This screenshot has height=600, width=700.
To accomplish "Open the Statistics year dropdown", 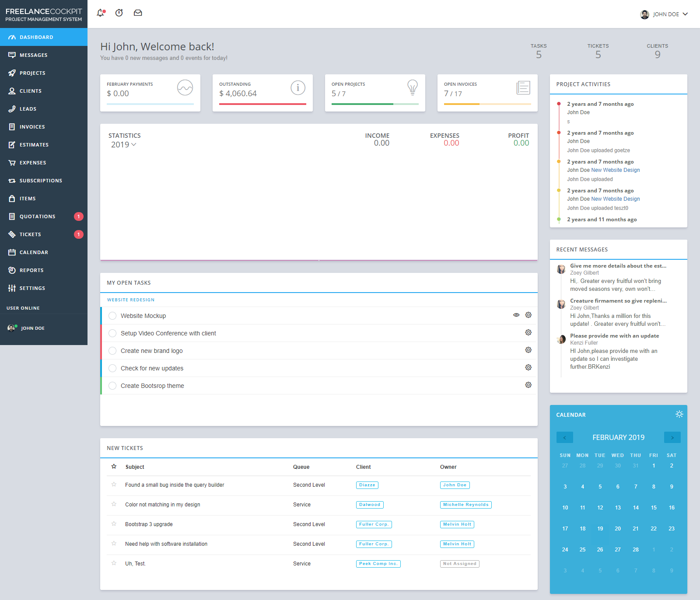I will point(124,144).
